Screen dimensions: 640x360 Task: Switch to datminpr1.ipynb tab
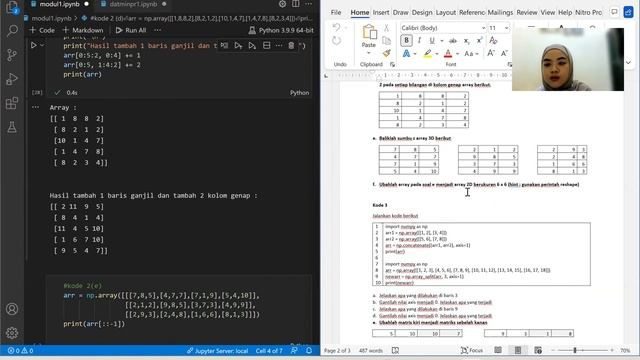[x=133, y=4]
